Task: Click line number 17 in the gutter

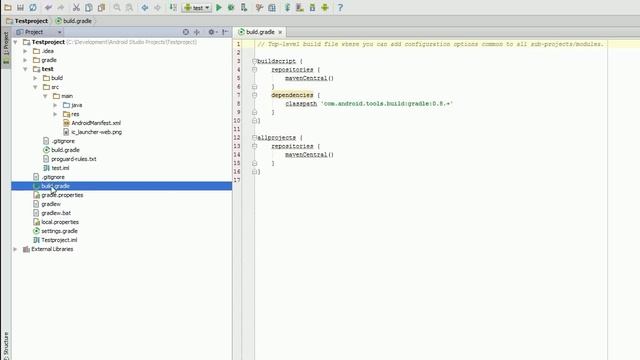Action: click(237, 180)
